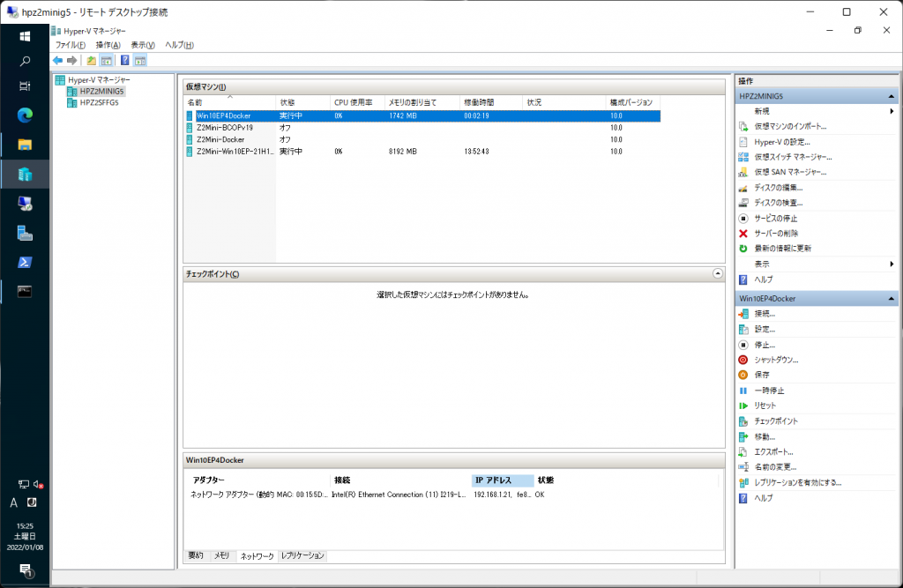The height and width of the screenshot is (588, 903).
Task: Click 接続 to connect to VM
Action: point(765,314)
